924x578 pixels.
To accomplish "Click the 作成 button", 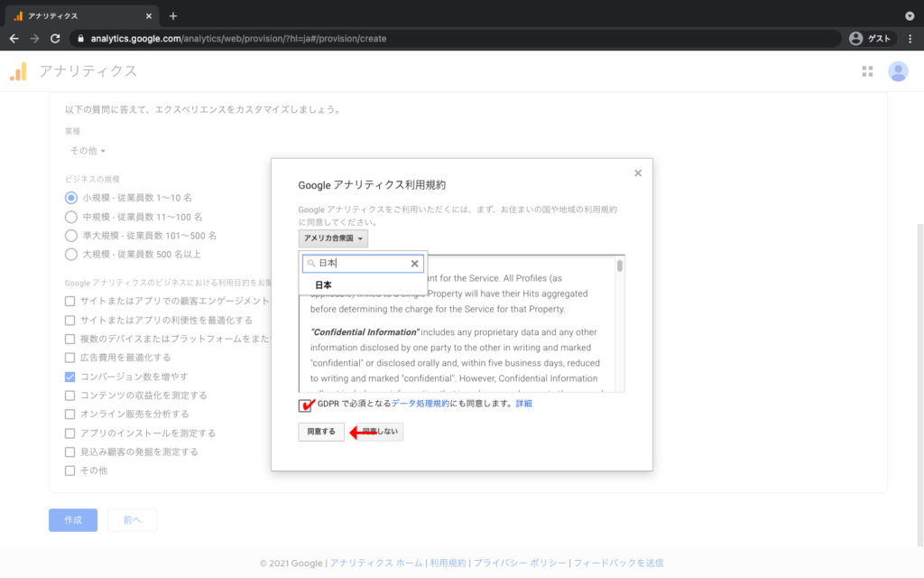I will coord(73,520).
